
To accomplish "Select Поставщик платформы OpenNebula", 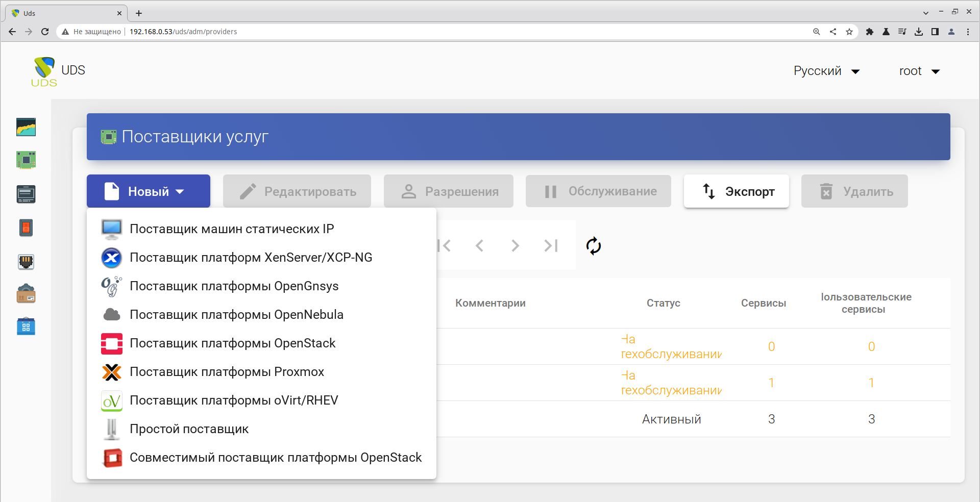I will (x=261, y=315).
